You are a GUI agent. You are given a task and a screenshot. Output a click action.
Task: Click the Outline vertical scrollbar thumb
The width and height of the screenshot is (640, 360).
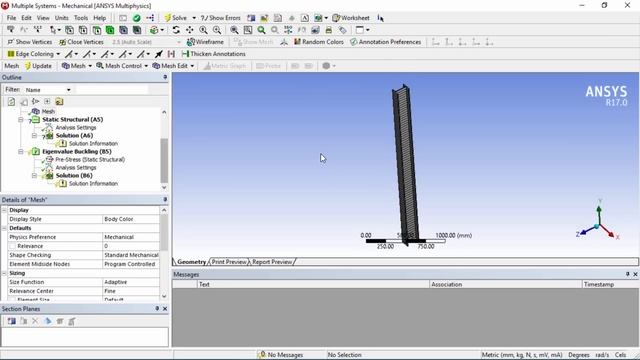[164, 161]
